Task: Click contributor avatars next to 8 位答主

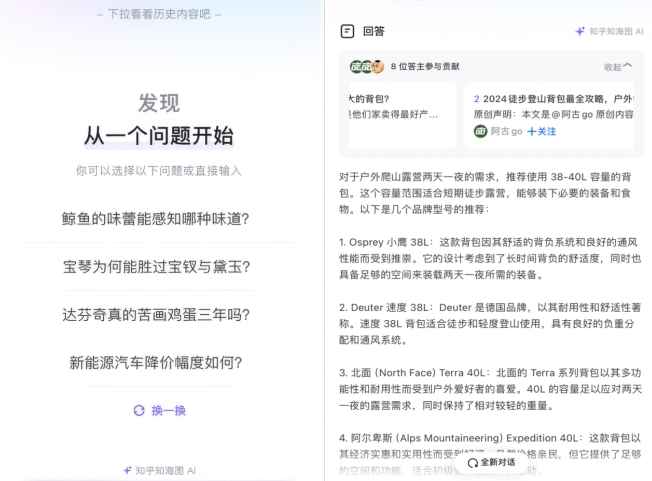Action: point(367,67)
